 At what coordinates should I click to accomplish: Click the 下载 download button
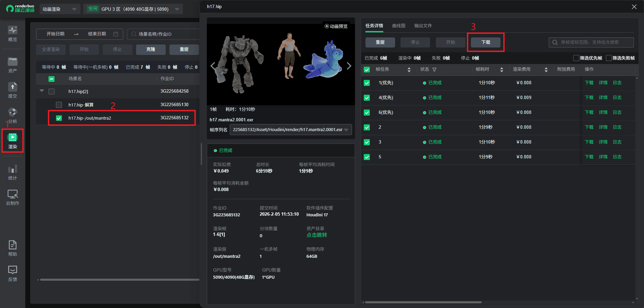click(485, 42)
